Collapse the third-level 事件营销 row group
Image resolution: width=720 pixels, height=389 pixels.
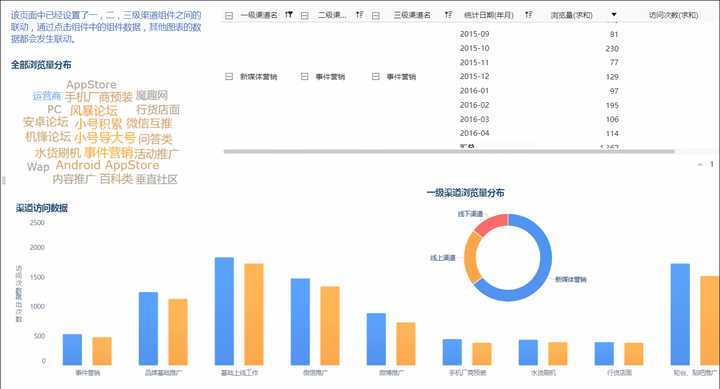click(x=376, y=76)
